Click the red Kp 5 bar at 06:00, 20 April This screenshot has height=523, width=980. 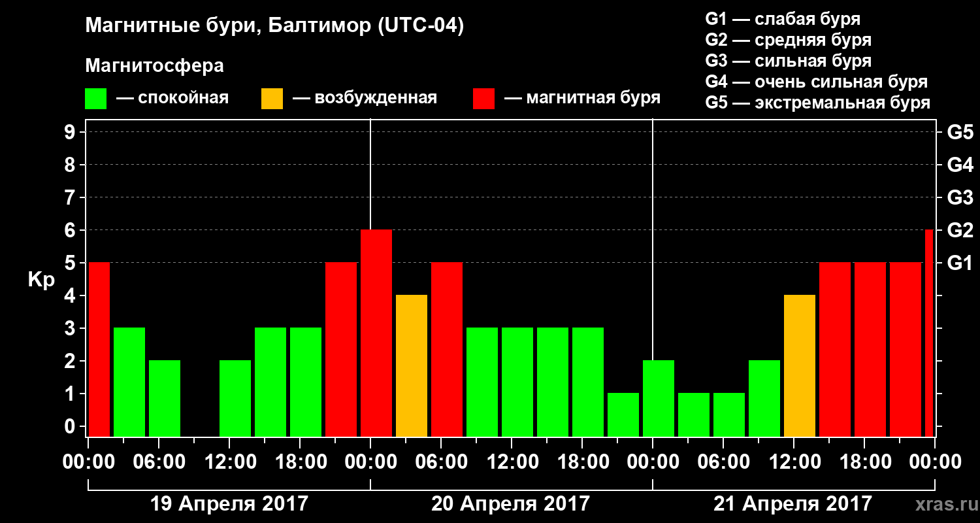(447, 350)
